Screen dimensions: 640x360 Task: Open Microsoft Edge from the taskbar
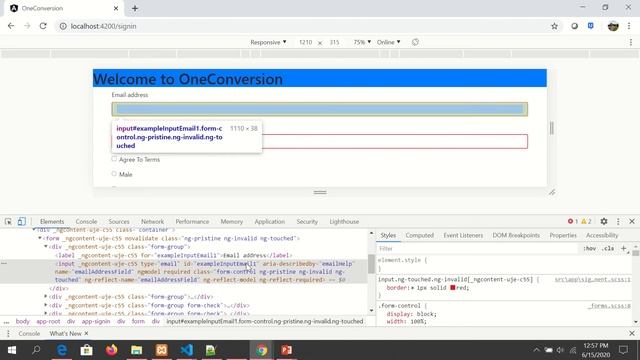(62, 350)
